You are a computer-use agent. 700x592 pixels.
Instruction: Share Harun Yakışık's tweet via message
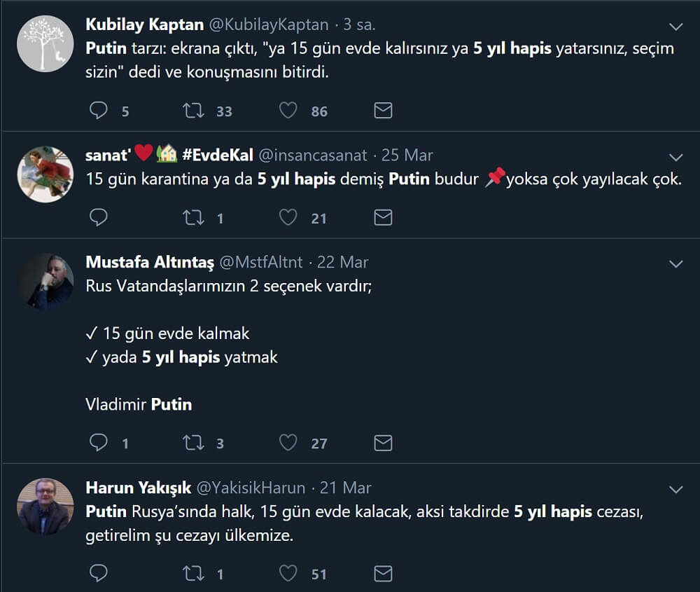[x=383, y=574]
